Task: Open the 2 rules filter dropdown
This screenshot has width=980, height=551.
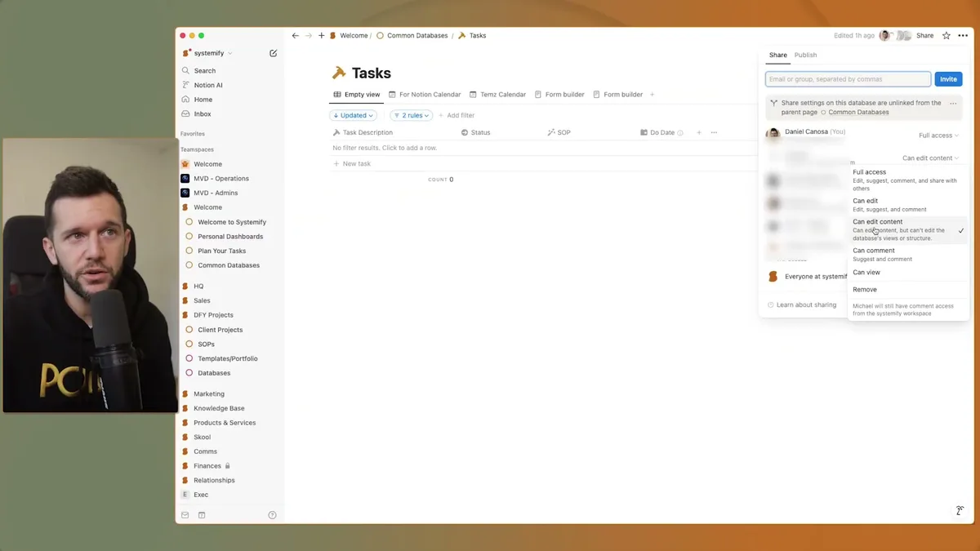Action: point(411,115)
